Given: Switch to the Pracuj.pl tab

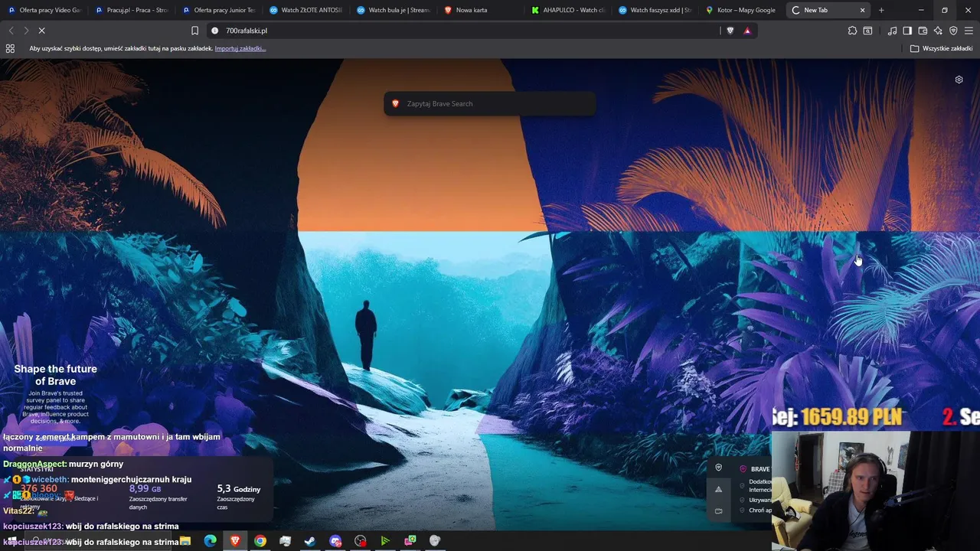Looking at the screenshot, I should pos(132,10).
